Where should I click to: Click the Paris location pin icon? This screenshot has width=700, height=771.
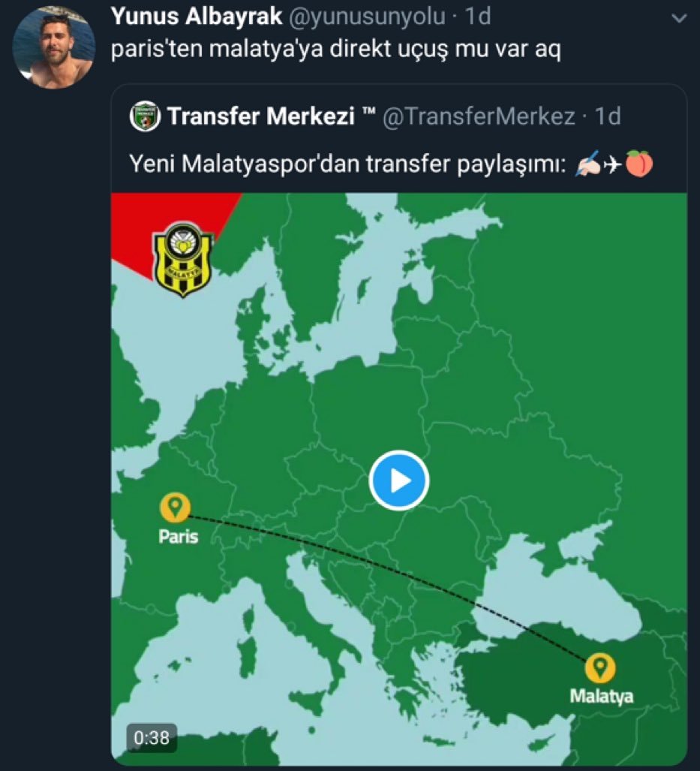coord(176,509)
